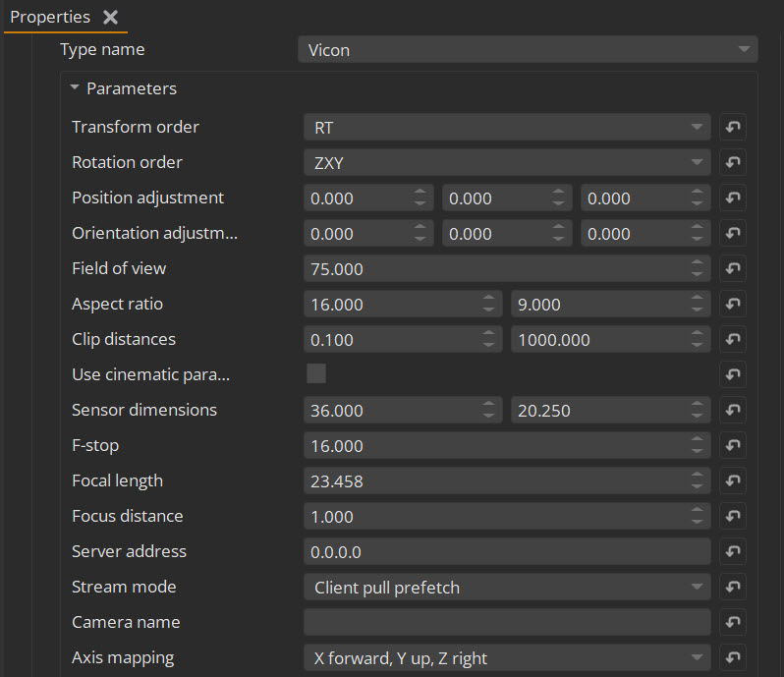Click the Camera name text field
Viewport: 784px width, 677px height.
click(x=506, y=622)
